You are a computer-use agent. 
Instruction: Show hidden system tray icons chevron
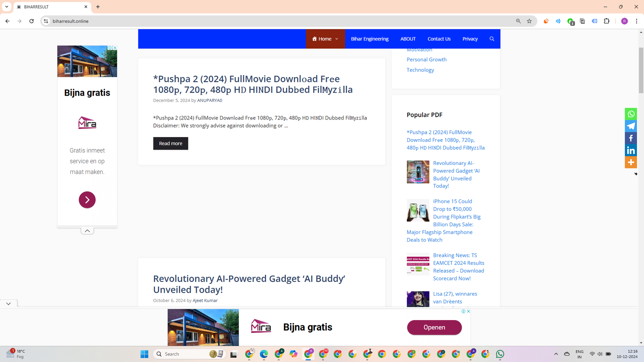[x=556, y=354]
